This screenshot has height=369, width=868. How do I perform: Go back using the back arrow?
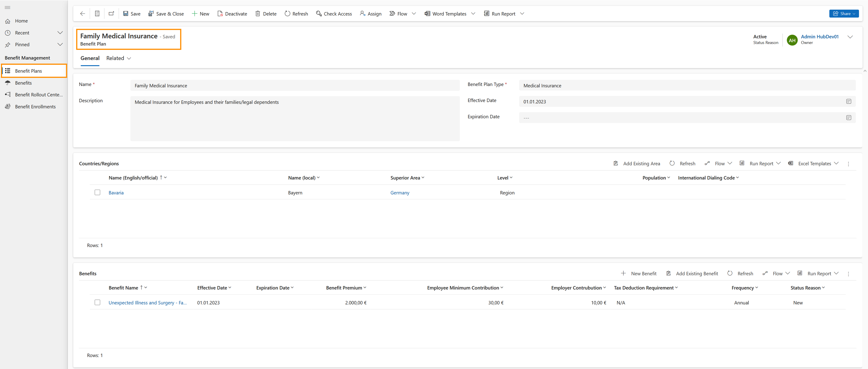[83, 14]
